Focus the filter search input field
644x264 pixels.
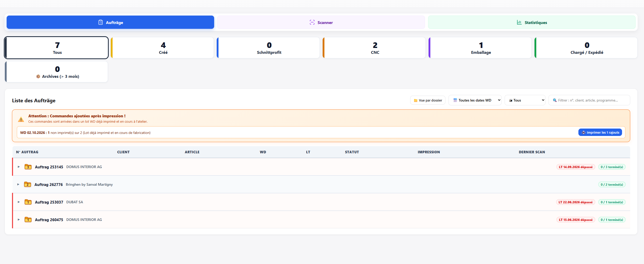coord(589,100)
